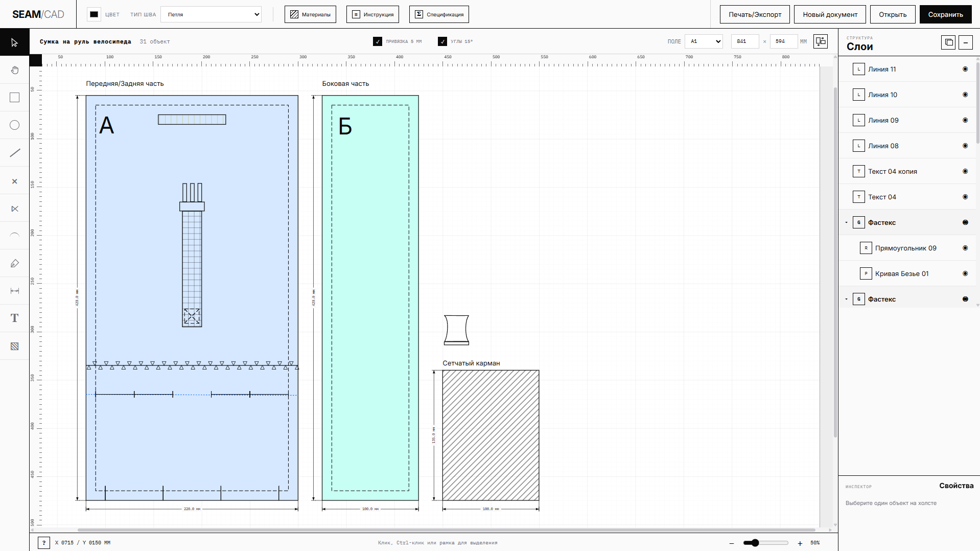
Task: Click the Открыть button
Action: [893, 14]
